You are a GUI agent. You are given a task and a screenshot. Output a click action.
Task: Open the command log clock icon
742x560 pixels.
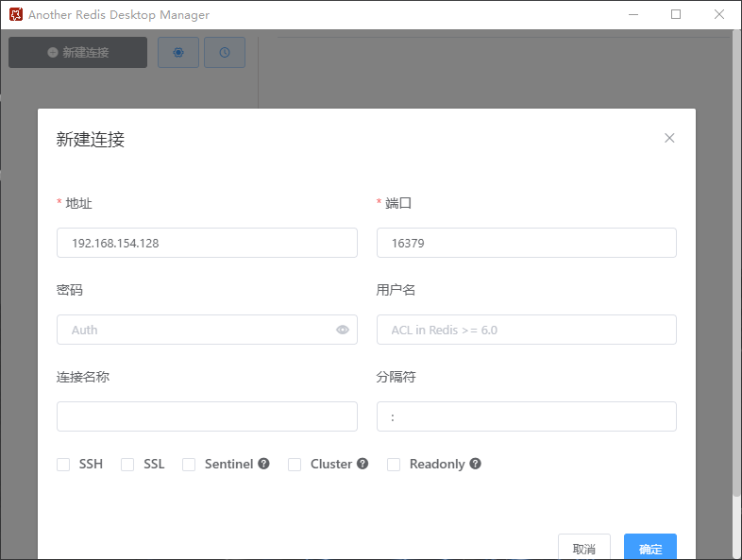coord(225,53)
